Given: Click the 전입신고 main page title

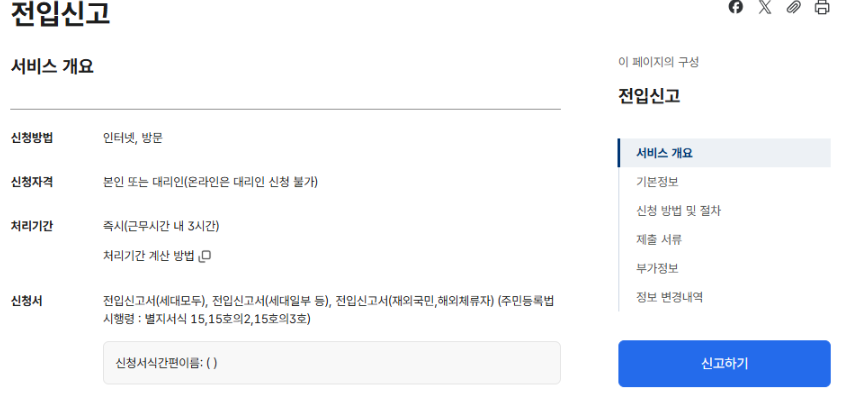Looking at the screenshot, I should 60,14.
